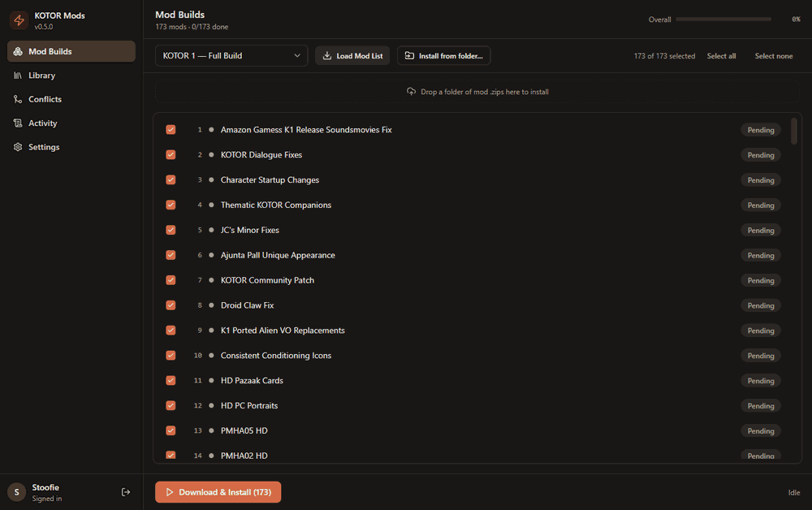Deselect Thematic KOTOR Companions checkbox
This screenshot has width=812, height=510.
171,205
